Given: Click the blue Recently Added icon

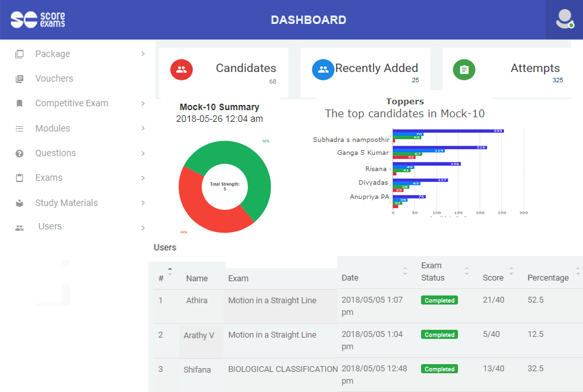Looking at the screenshot, I should pyautogui.click(x=323, y=70).
